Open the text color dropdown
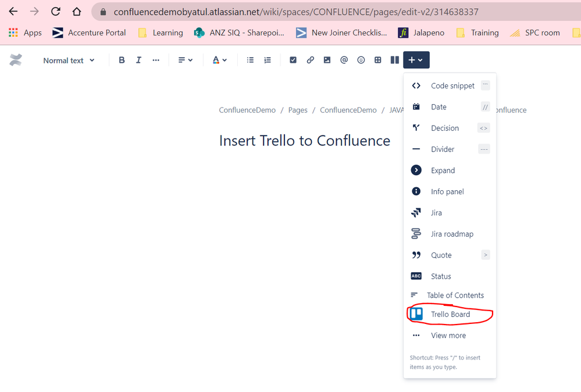 pos(220,60)
